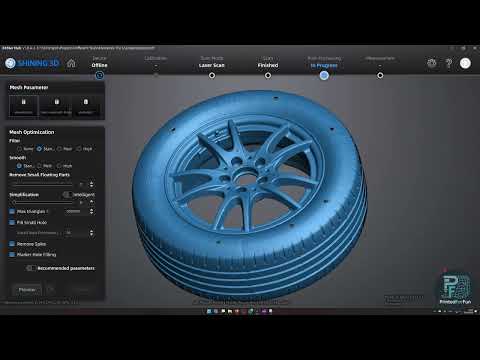Click the Post-Processing blue circle marker
The width and height of the screenshot is (480, 360).
click(x=324, y=76)
